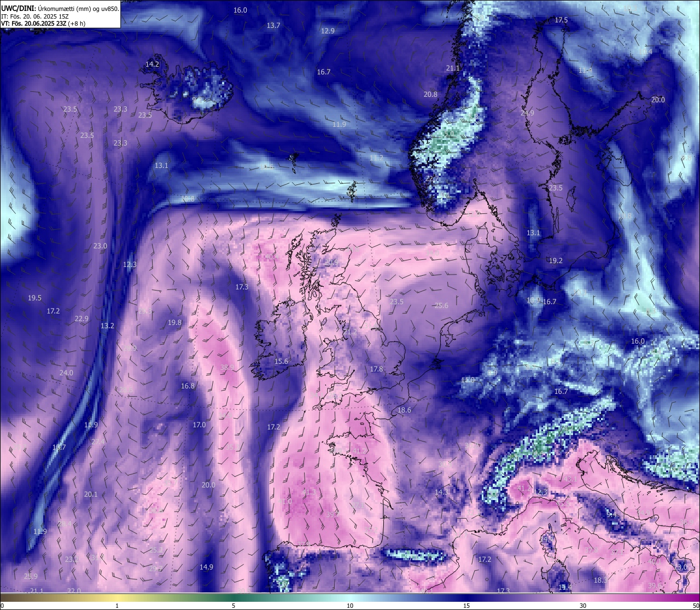Image resolution: width=700 pixels, height=610 pixels.
Task: Click the 19.8 value label on the map
Action: pos(174,323)
